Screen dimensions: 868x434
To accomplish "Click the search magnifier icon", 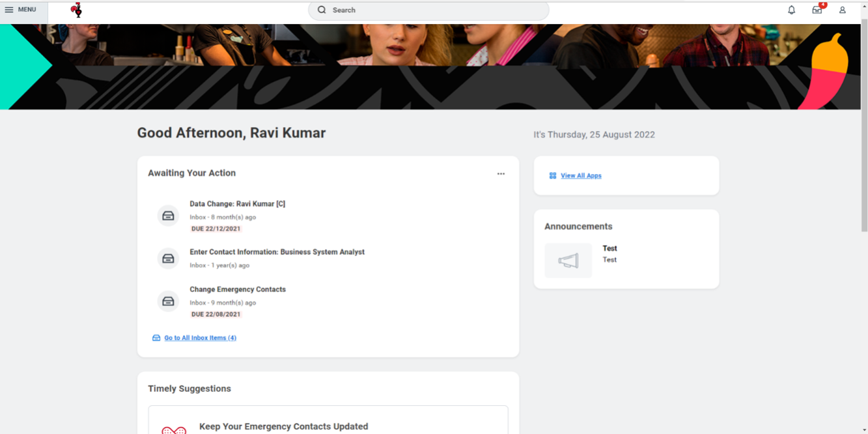I will click(x=322, y=10).
